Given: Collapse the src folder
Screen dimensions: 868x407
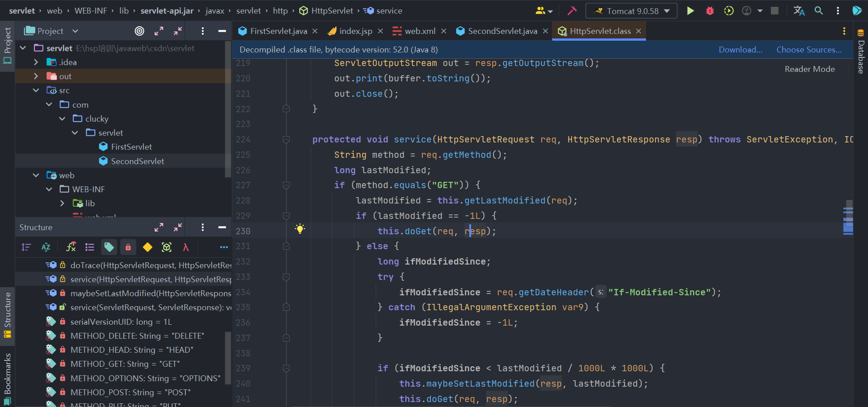Looking at the screenshot, I should click(x=36, y=90).
